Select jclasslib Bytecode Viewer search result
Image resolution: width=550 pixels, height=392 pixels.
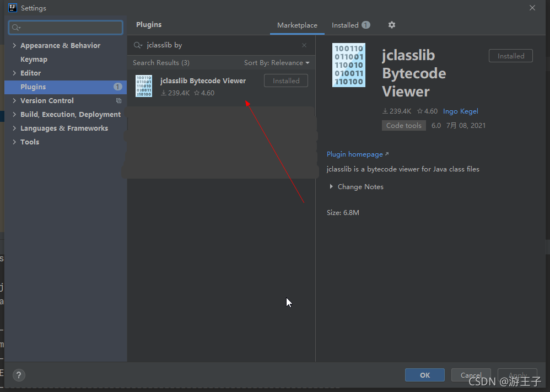221,86
